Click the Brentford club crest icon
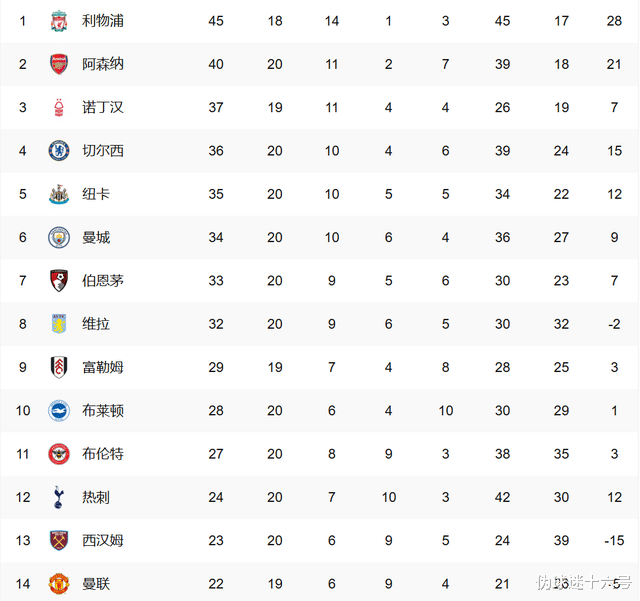Viewport: 640px width, 601px height. coord(59,454)
